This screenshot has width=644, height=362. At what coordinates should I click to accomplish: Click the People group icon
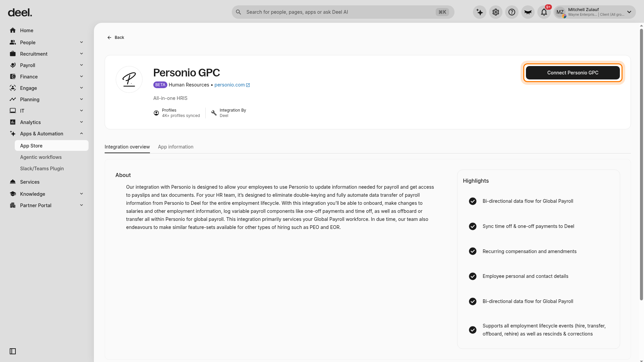click(13, 43)
